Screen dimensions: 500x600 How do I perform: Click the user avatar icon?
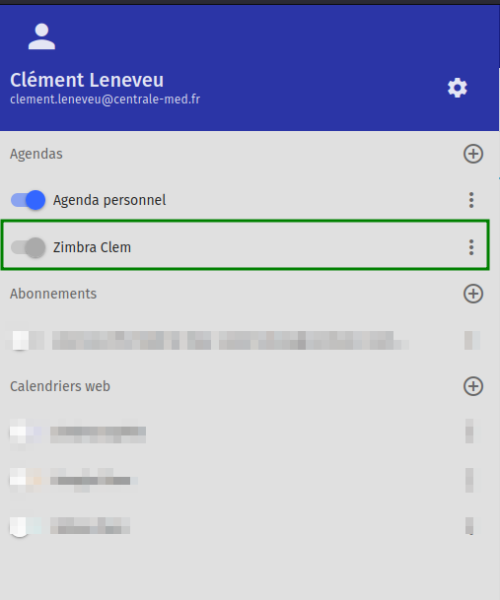42,36
